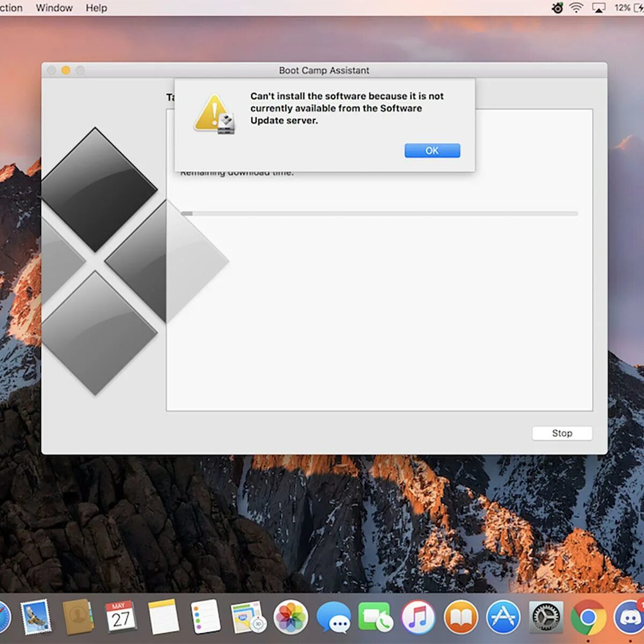Screen dimensions: 644x644
Task: Open the Window menu
Action: coord(54,8)
